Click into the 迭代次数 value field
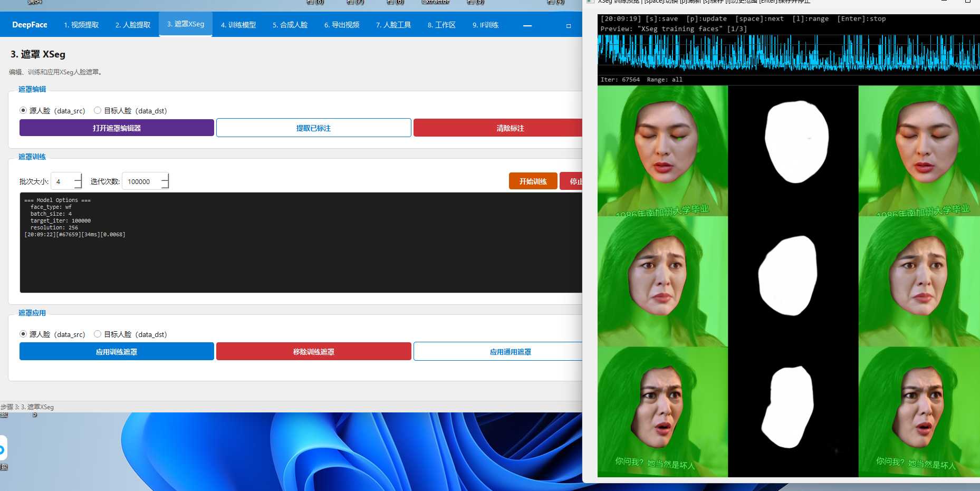Image resolution: width=980 pixels, height=491 pixels. [141, 181]
